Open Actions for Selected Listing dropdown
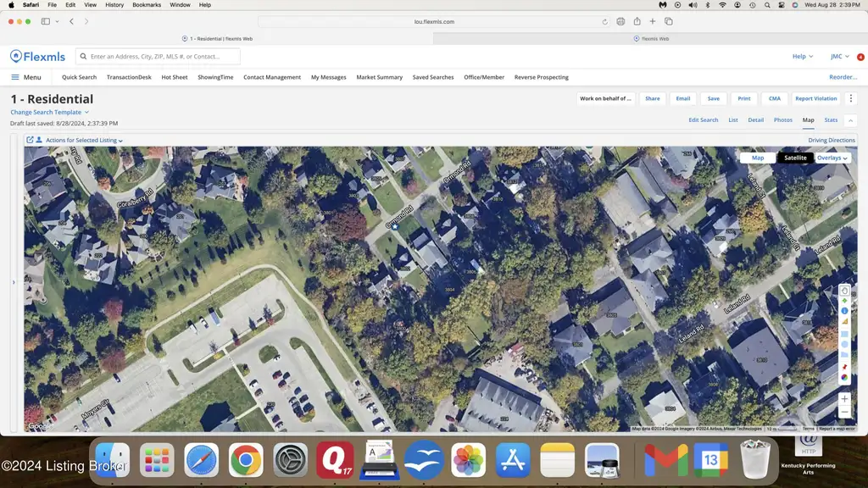Screen dimensions: 868x488 tap(84, 141)
